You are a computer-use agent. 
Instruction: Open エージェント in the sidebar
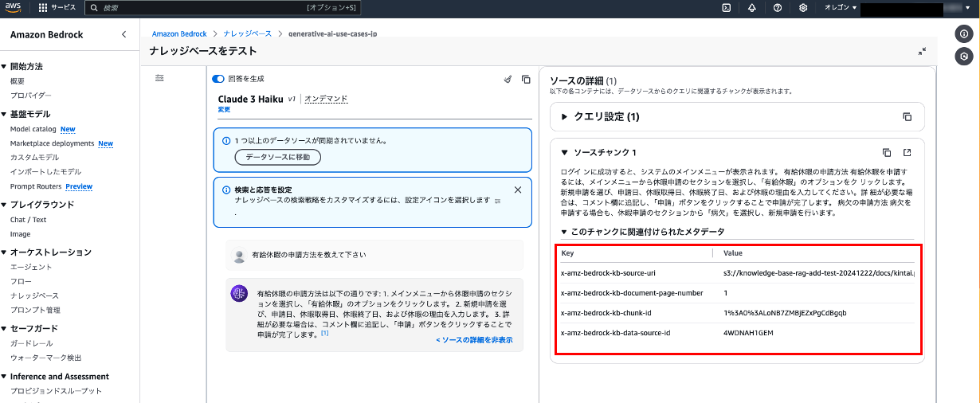[x=31, y=267]
